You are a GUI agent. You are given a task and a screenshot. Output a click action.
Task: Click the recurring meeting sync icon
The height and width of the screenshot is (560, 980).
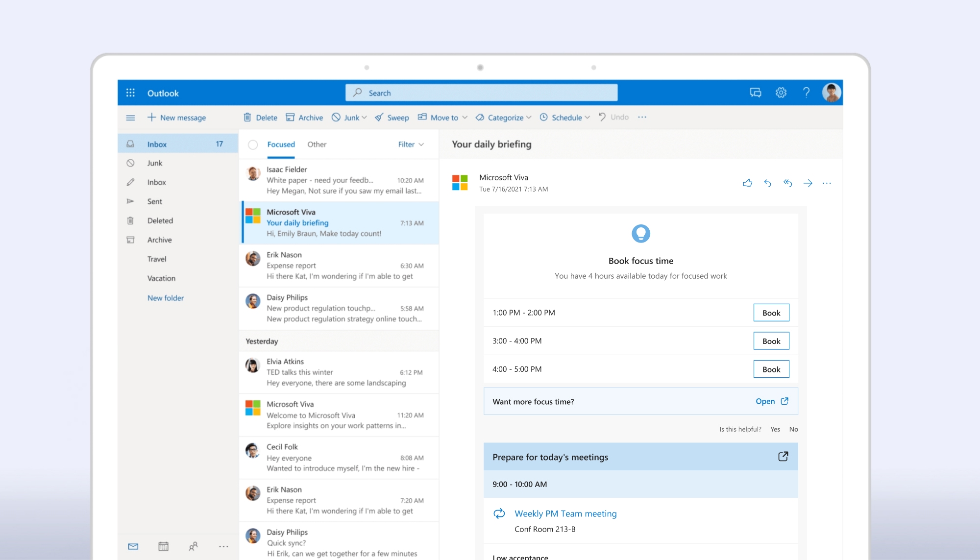point(499,513)
